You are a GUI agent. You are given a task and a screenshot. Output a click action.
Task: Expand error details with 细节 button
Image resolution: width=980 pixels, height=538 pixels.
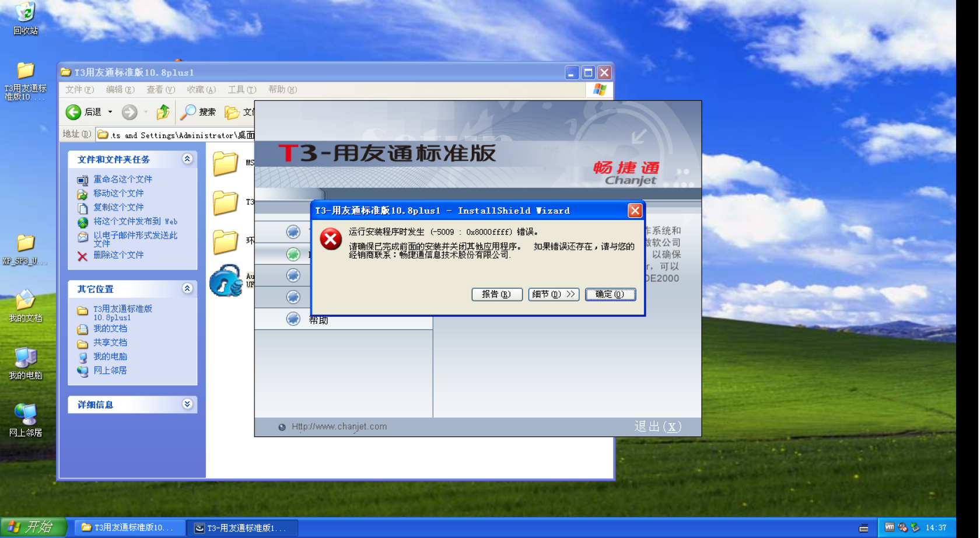point(554,295)
